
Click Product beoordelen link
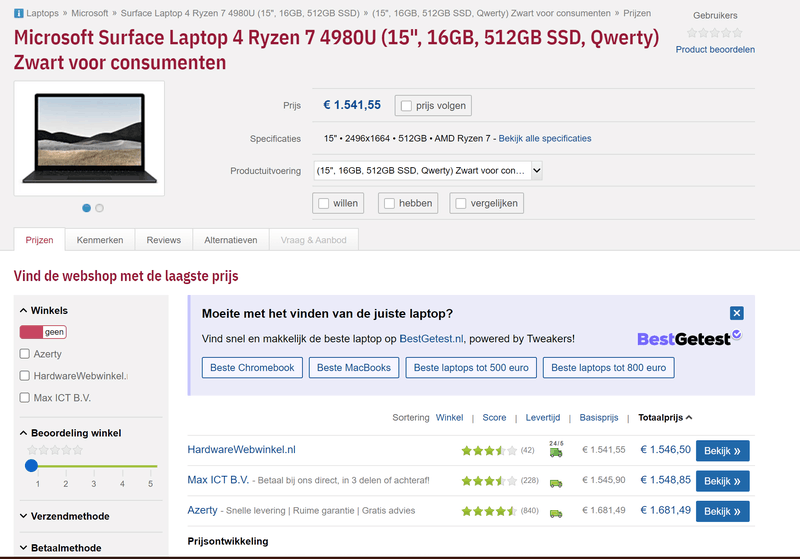coord(715,49)
